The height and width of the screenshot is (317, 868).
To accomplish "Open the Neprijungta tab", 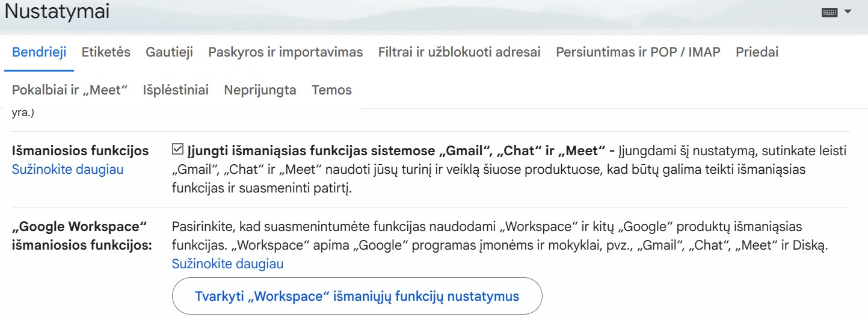I will [x=260, y=90].
